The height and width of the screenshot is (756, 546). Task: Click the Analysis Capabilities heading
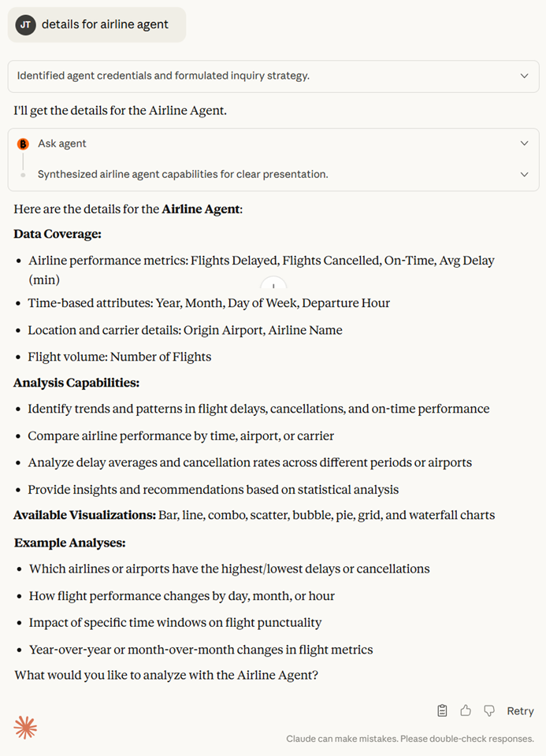[76, 383]
